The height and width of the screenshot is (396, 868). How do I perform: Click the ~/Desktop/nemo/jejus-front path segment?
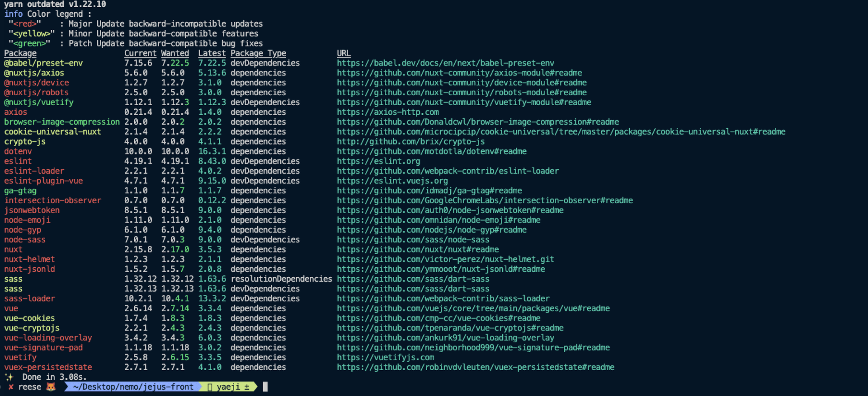(x=133, y=387)
